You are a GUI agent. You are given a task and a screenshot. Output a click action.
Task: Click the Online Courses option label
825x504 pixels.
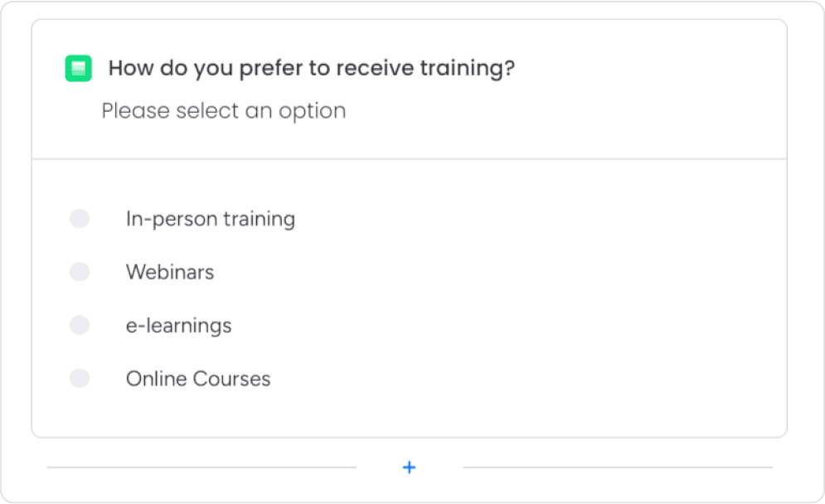tap(198, 378)
